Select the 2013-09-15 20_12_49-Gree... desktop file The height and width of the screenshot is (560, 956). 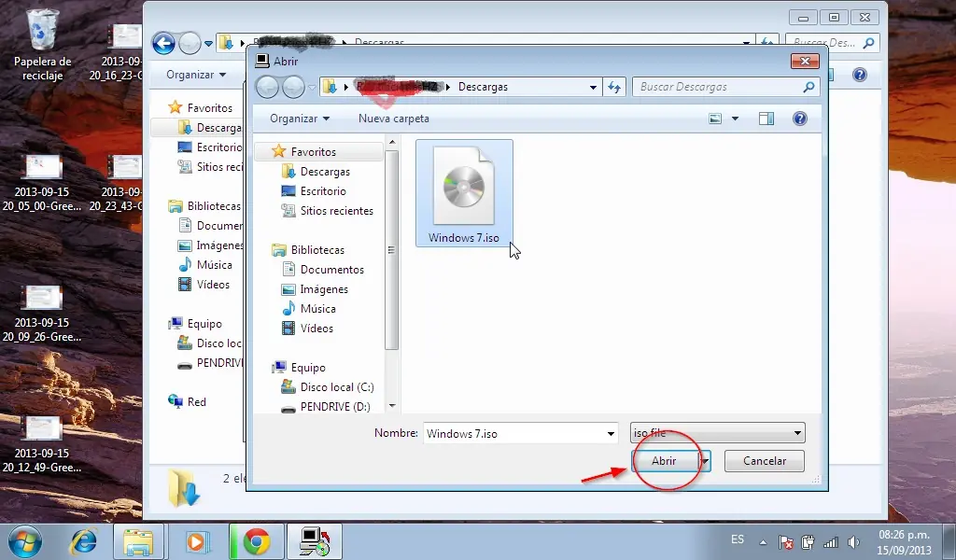pos(41,445)
